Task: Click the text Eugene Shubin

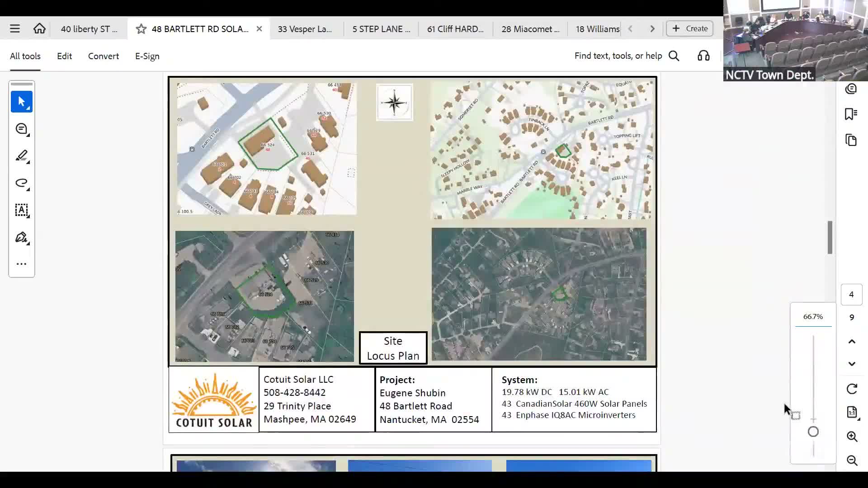Action: point(413,393)
